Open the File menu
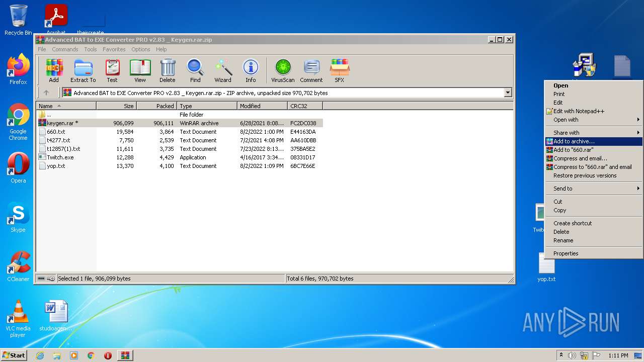Viewport: 644px width, 362px height. point(42,49)
